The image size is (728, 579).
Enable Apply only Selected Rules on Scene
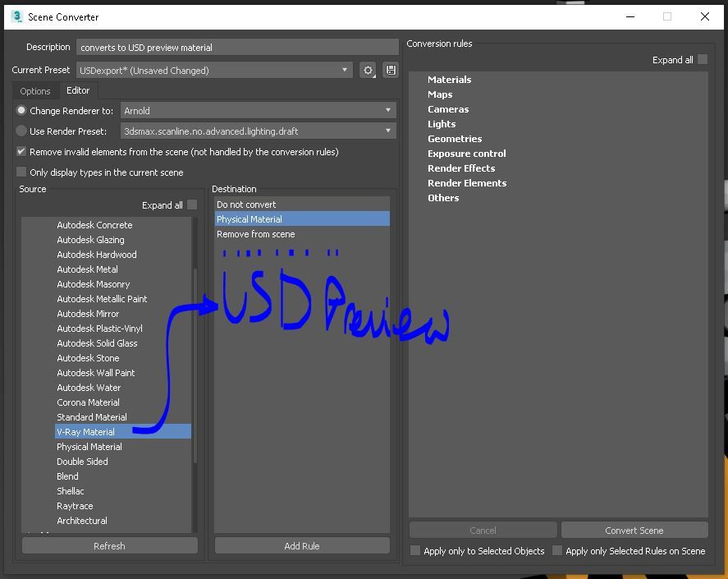(x=557, y=550)
